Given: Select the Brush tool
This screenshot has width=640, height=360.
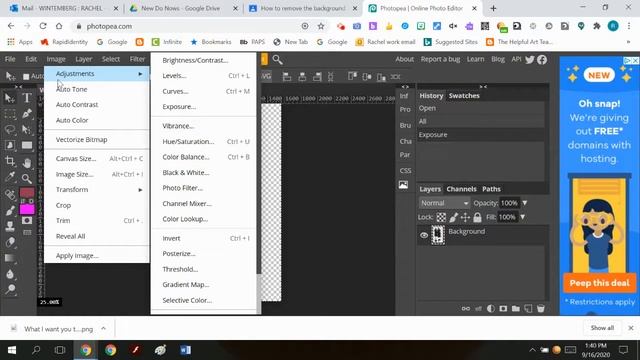Looking at the screenshot, I should pyautogui.click(x=10, y=211).
